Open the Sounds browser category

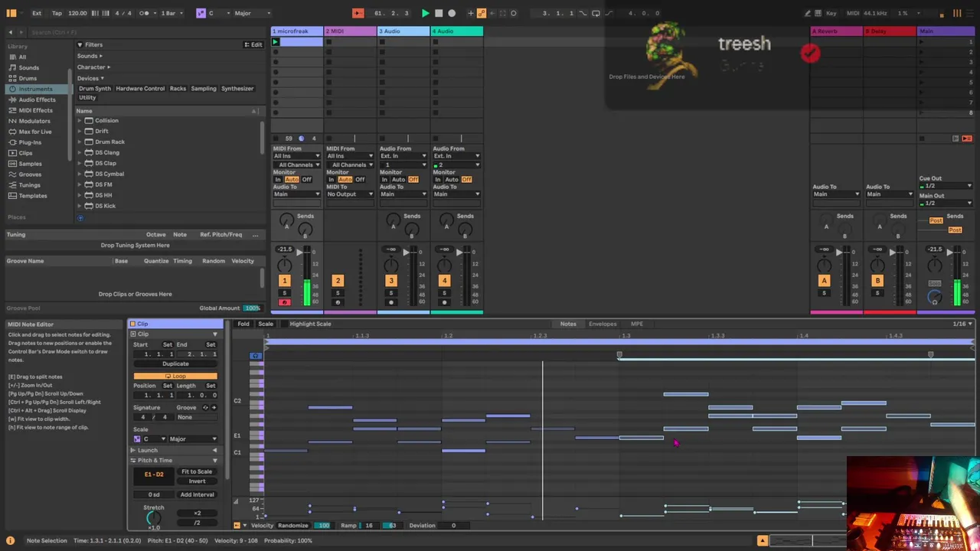click(x=28, y=67)
